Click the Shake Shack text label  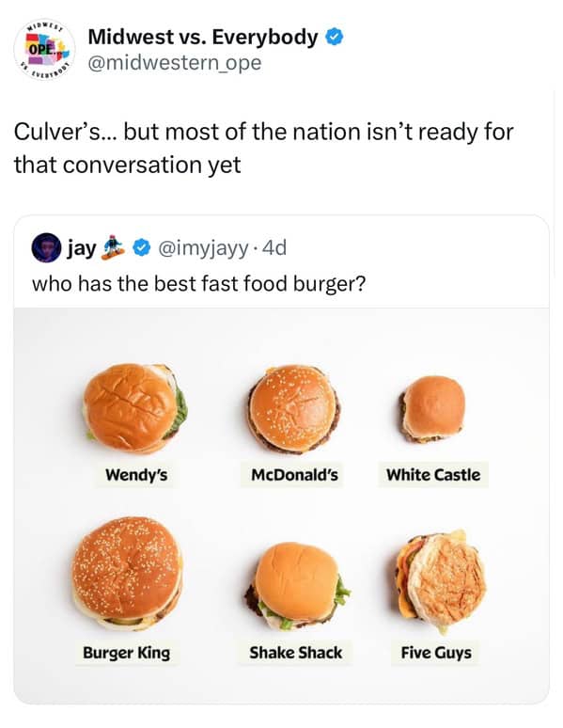pyautogui.click(x=296, y=653)
